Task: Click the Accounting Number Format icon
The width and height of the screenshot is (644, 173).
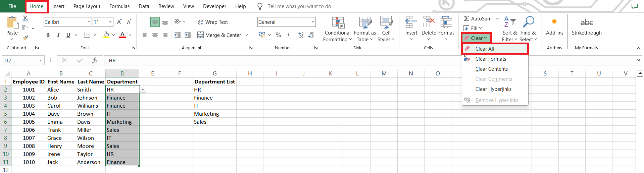Action: click(x=262, y=35)
